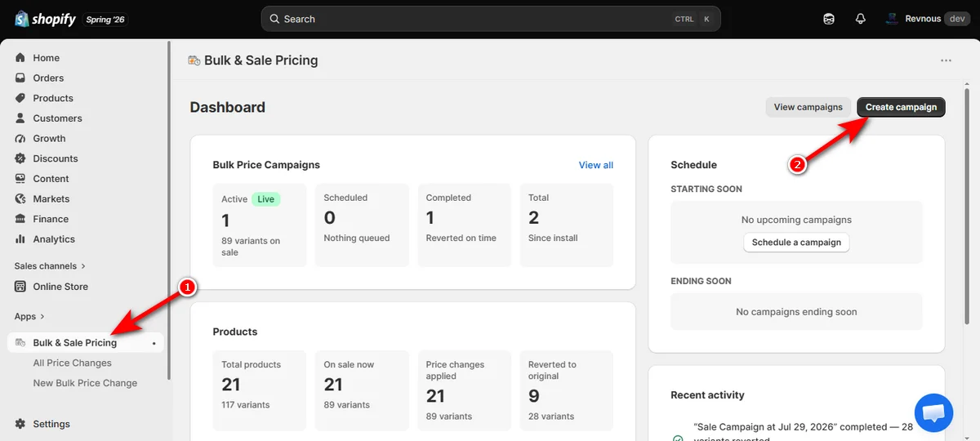Open the Sidekick assistant icon in top bar

(830, 19)
